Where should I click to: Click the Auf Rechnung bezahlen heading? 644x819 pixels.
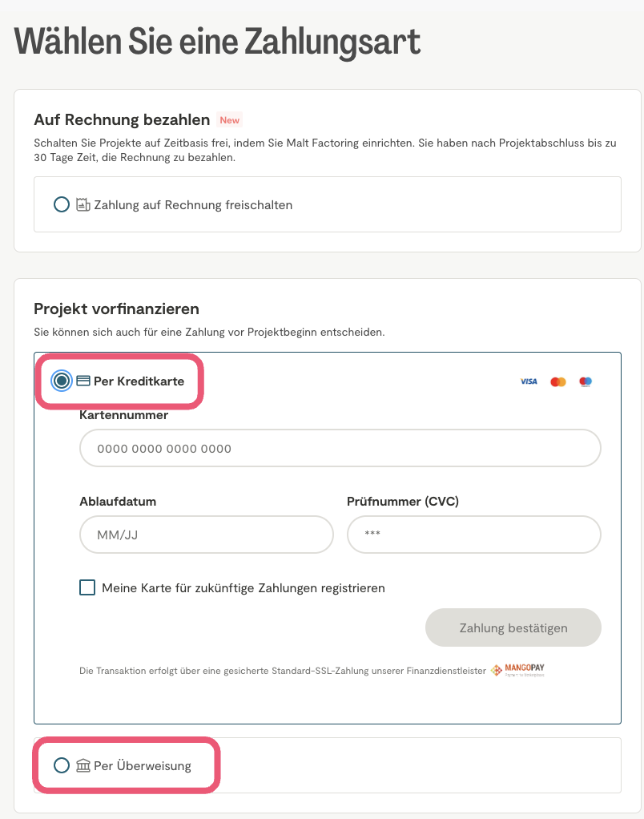coord(122,120)
